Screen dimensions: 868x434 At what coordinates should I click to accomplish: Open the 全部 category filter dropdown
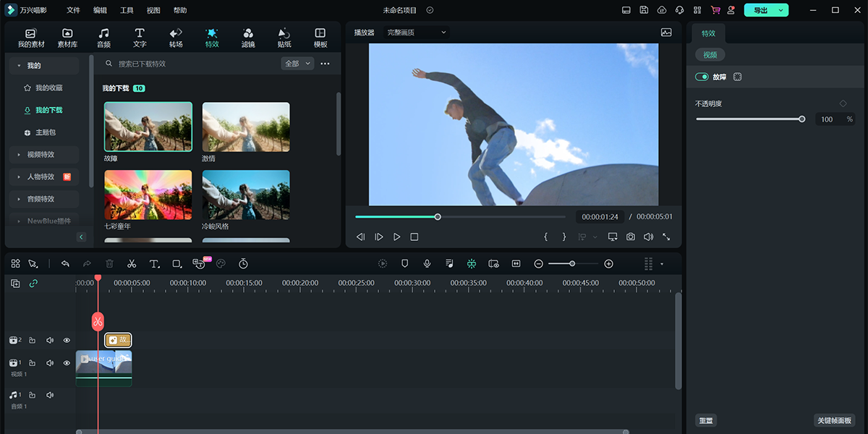[x=297, y=63]
